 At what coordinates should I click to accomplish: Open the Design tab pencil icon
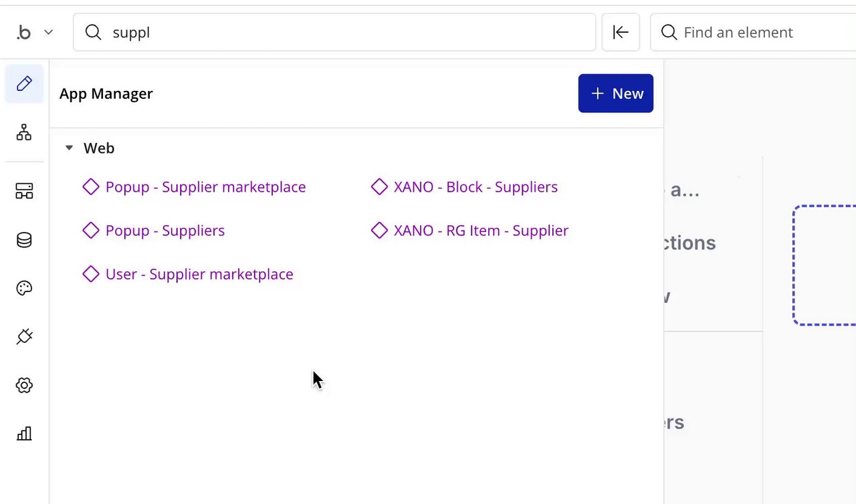click(x=24, y=84)
